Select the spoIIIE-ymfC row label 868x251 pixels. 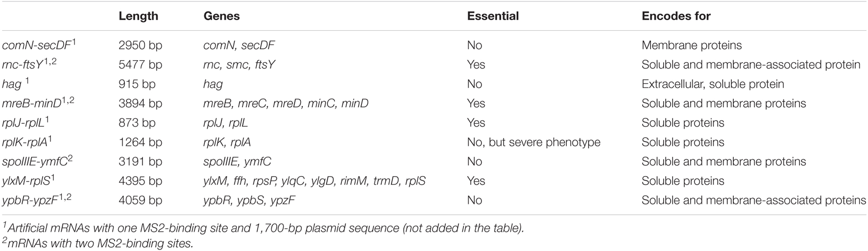point(38,161)
